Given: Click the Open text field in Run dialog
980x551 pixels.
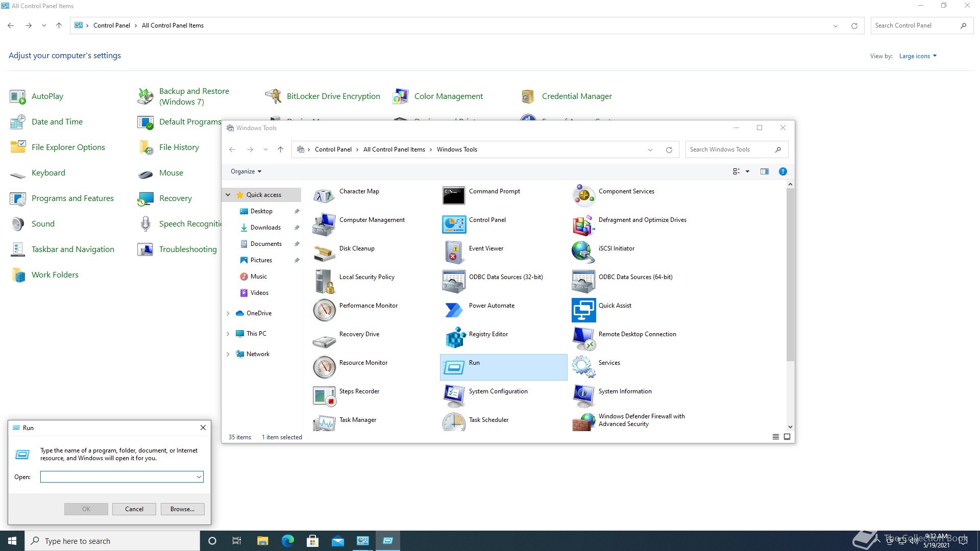Looking at the screenshot, I should coord(117,477).
